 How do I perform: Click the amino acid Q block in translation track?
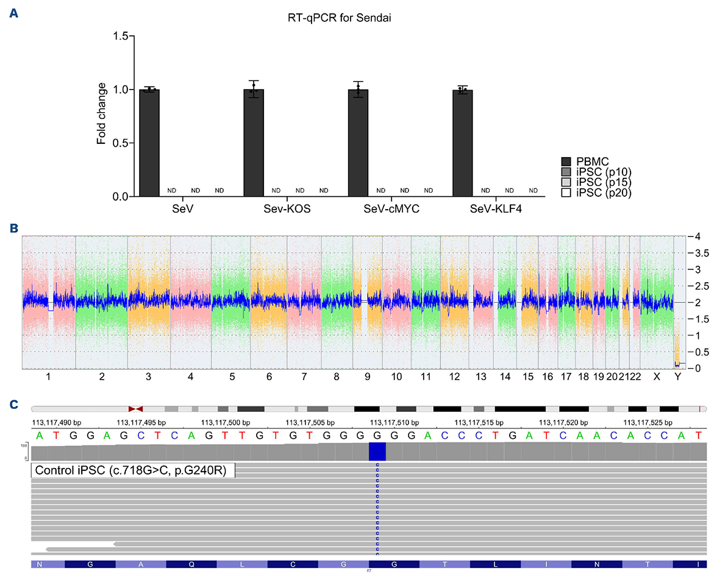(x=191, y=564)
